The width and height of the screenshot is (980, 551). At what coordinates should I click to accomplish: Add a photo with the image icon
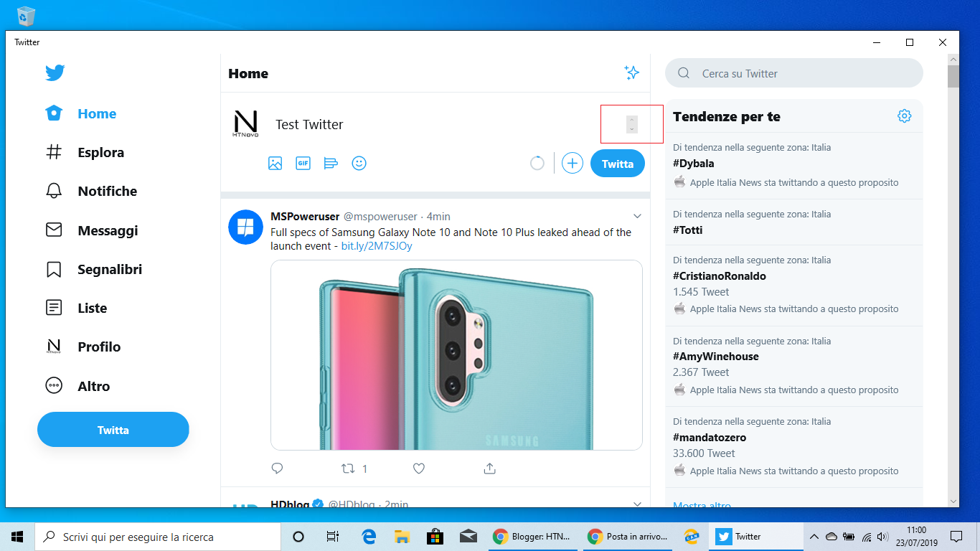click(x=275, y=164)
